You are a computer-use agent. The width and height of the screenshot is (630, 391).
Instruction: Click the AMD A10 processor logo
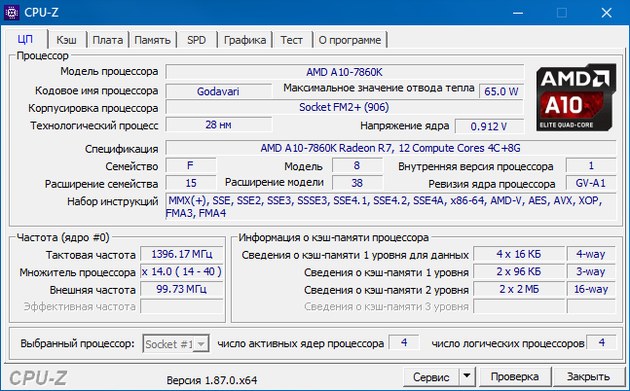[576, 98]
